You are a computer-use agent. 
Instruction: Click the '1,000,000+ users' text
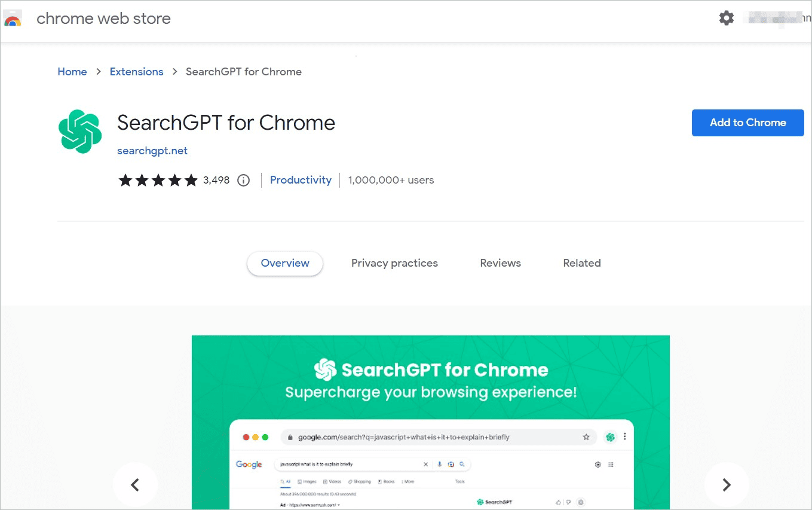[x=391, y=180]
